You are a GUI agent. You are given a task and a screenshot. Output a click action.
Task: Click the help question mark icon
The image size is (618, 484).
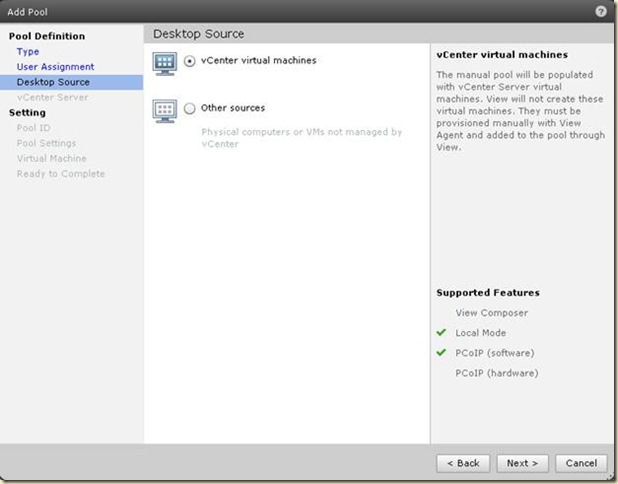click(599, 11)
